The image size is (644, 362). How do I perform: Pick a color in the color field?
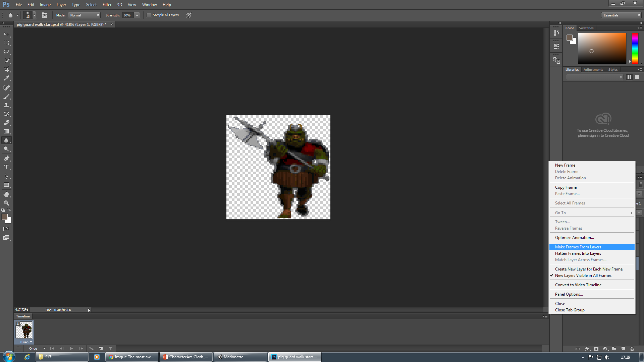click(602, 48)
